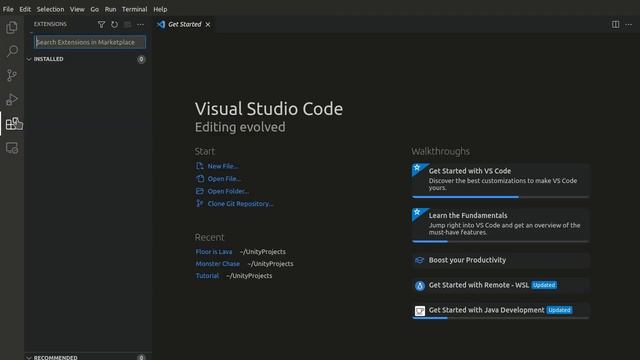Close the Get Started tab
The width and height of the screenshot is (640, 360).
point(208,24)
